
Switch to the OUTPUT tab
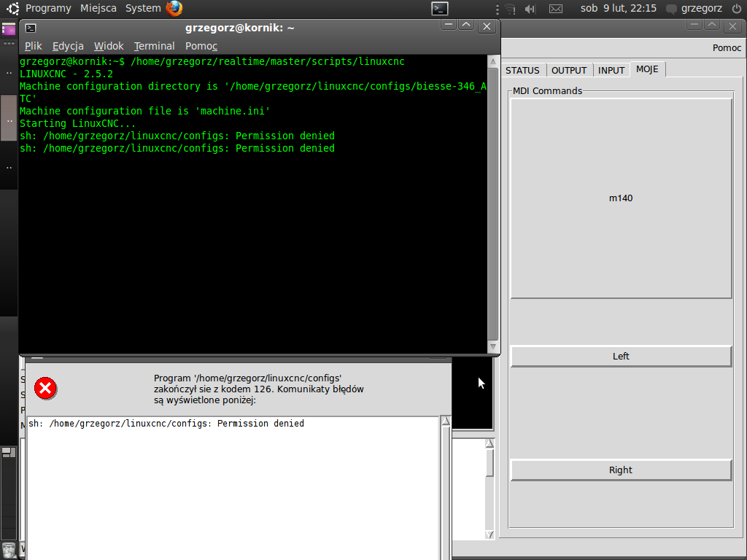[569, 71]
